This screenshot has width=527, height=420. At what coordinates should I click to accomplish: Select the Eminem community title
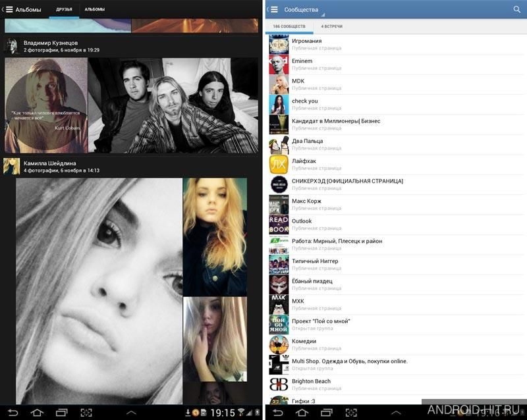coord(302,61)
